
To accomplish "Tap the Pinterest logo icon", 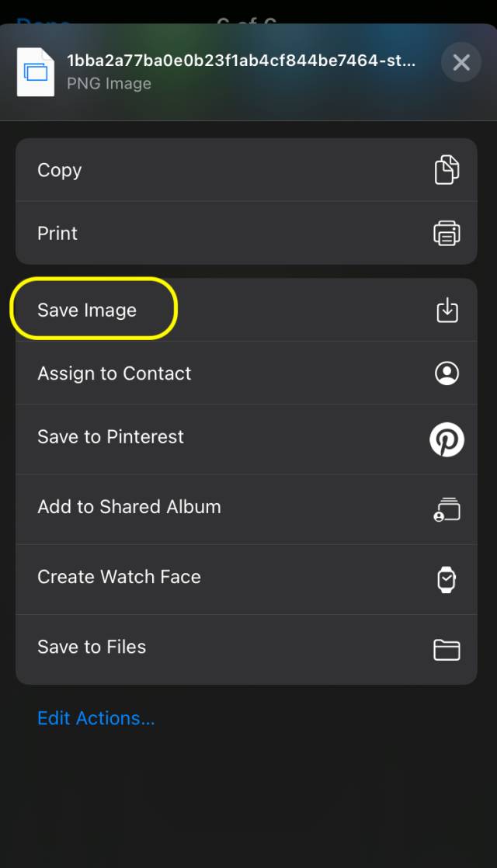I will click(447, 439).
